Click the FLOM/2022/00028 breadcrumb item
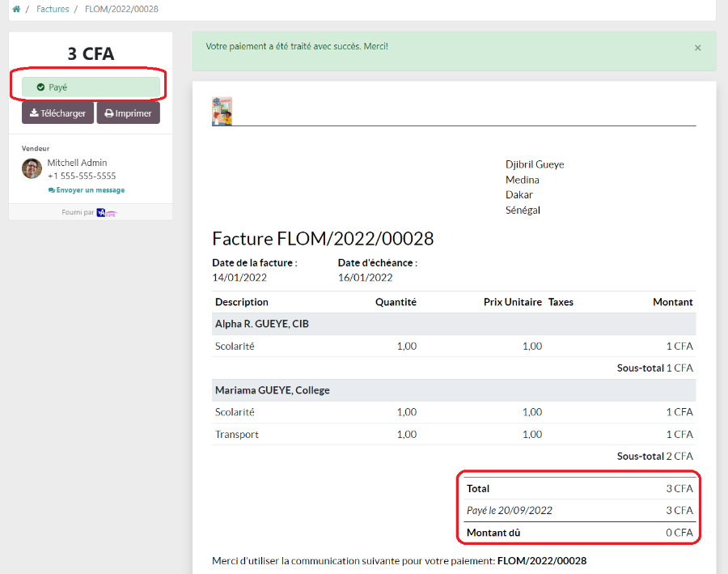Image resolution: width=728 pixels, height=574 pixels. (121, 9)
